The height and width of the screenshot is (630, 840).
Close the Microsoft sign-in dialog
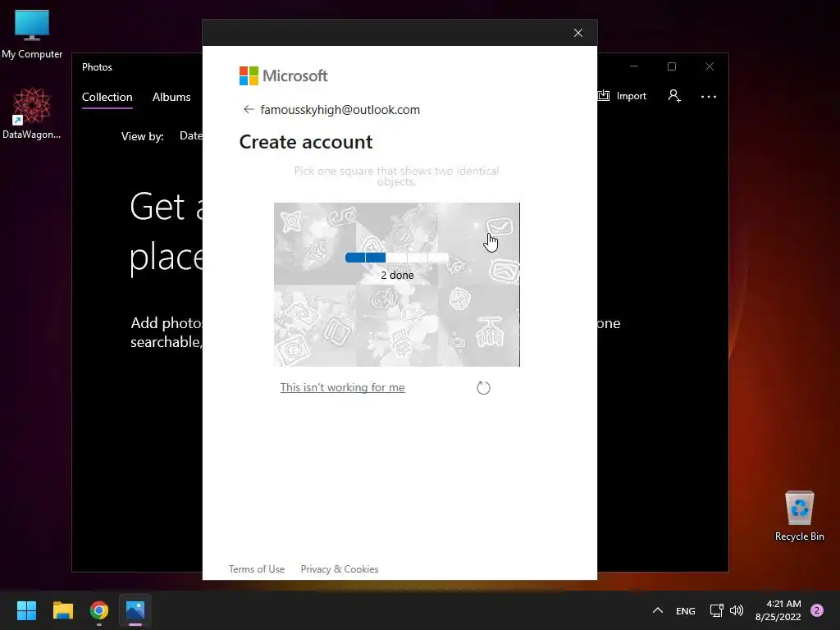[x=578, y=33]
